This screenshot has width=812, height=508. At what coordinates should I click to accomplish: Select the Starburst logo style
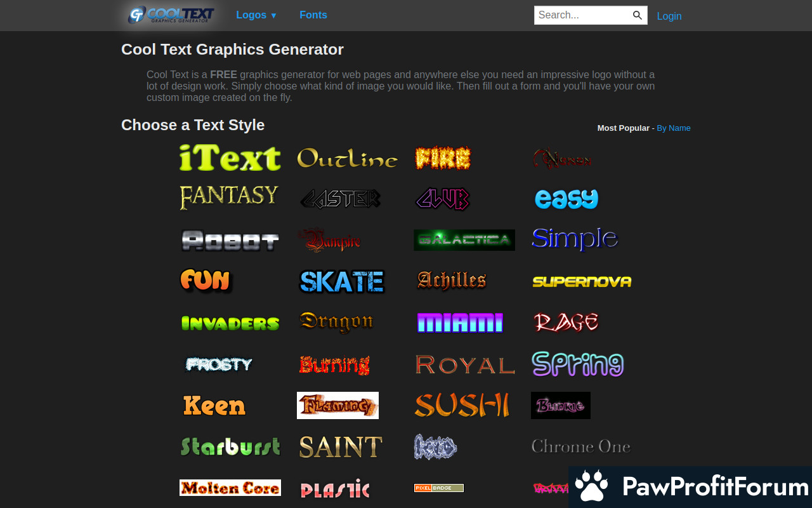click(230, 446)
